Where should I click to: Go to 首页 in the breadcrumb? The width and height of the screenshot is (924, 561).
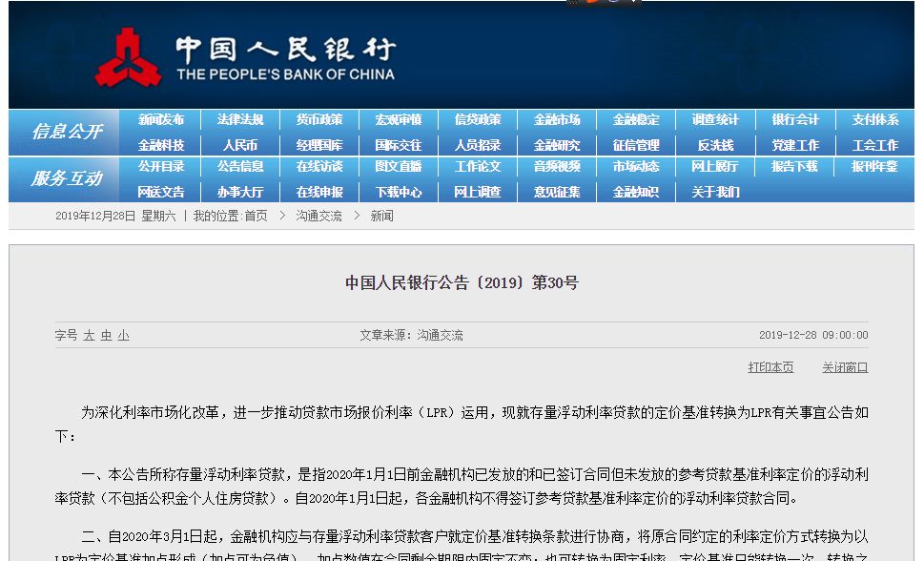(x=256, y=216)
